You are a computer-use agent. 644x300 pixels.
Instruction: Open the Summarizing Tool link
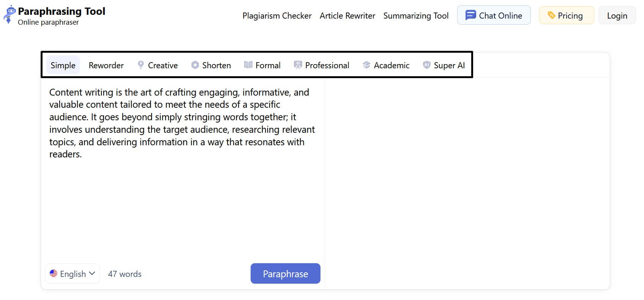pos(416,16)
